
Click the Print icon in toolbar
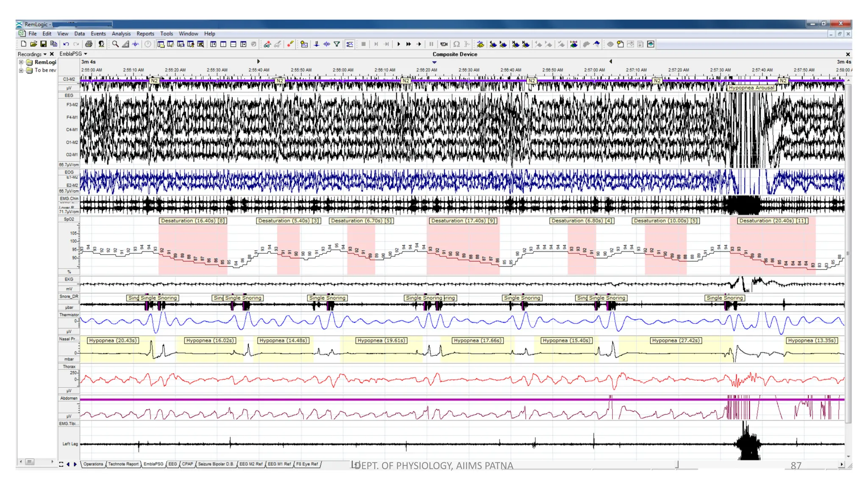coord(89,44)
